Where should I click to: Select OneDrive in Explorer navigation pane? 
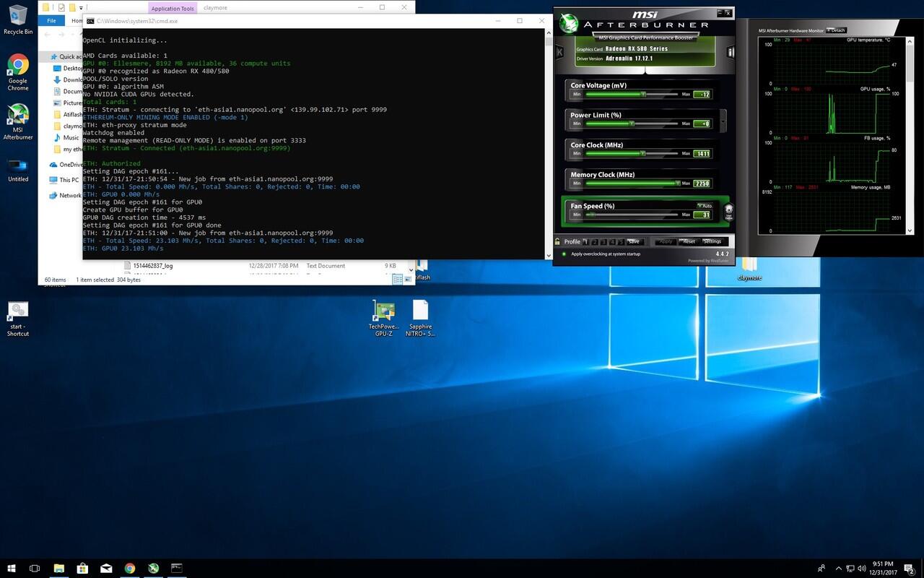pyautogui.click(x=65, y=165)
